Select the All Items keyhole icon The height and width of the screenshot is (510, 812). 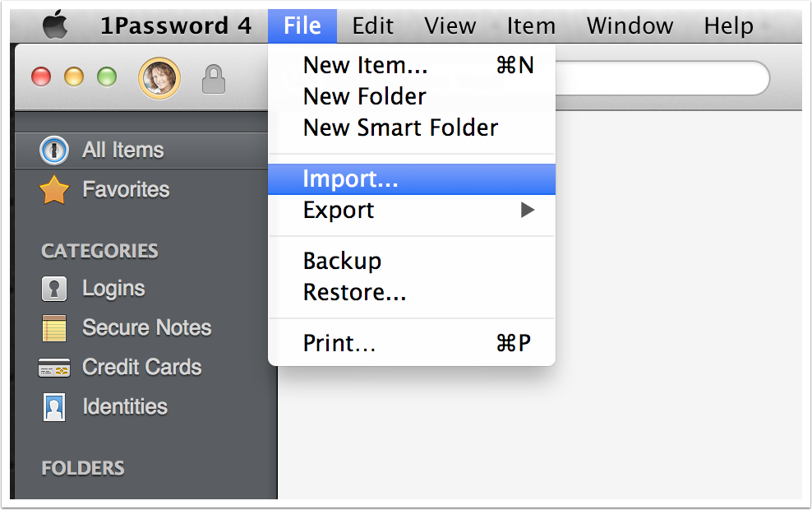(54, 151)
